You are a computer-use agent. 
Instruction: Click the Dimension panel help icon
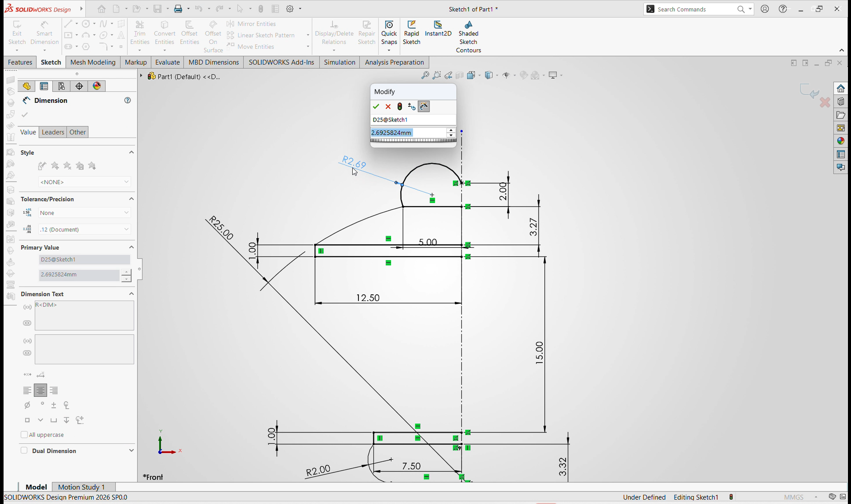(128, 101)
